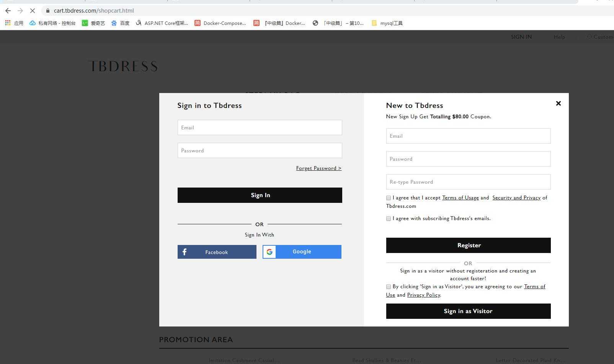
Task: Click the Forget Password link
Action: (x=318, y=168)
